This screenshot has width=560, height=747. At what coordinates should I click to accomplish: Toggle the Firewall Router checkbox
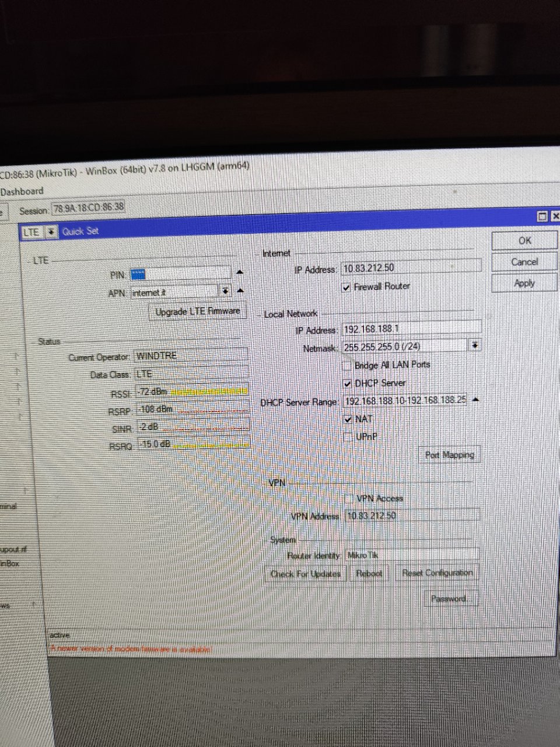pos(346,287)
